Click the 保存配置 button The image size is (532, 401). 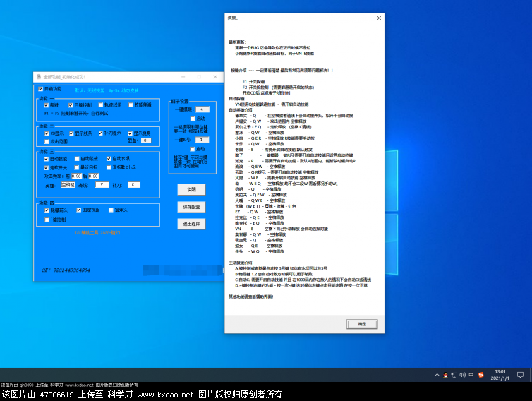point(191,207)
